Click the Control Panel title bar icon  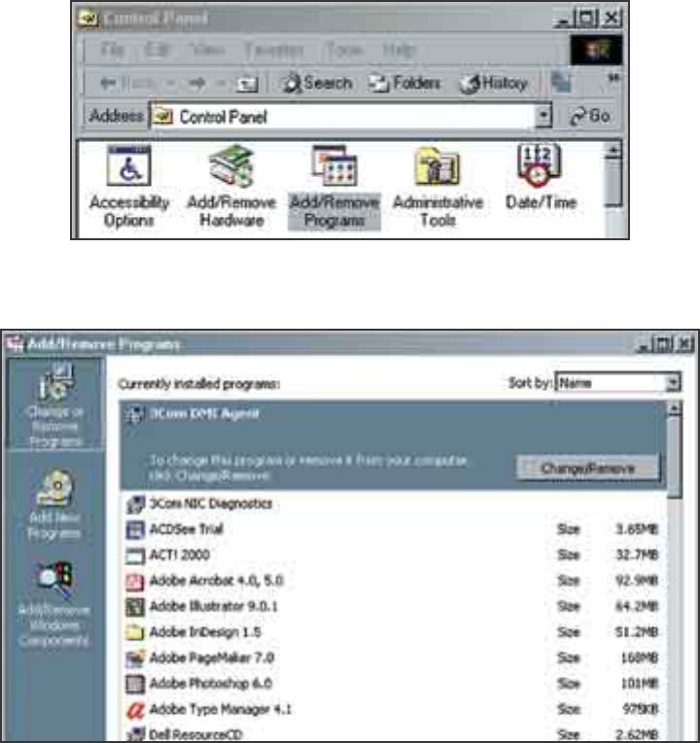pyautogui.click(x=87, y=18)
